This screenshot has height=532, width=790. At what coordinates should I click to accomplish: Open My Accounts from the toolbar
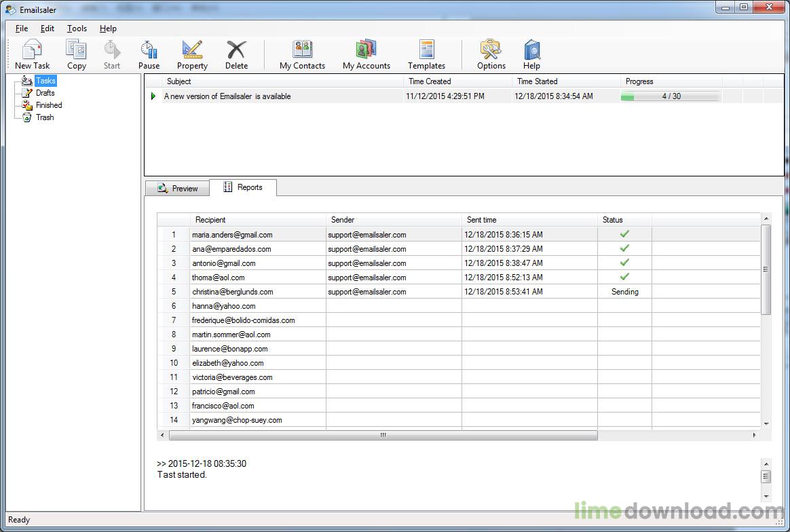(366, 54)
